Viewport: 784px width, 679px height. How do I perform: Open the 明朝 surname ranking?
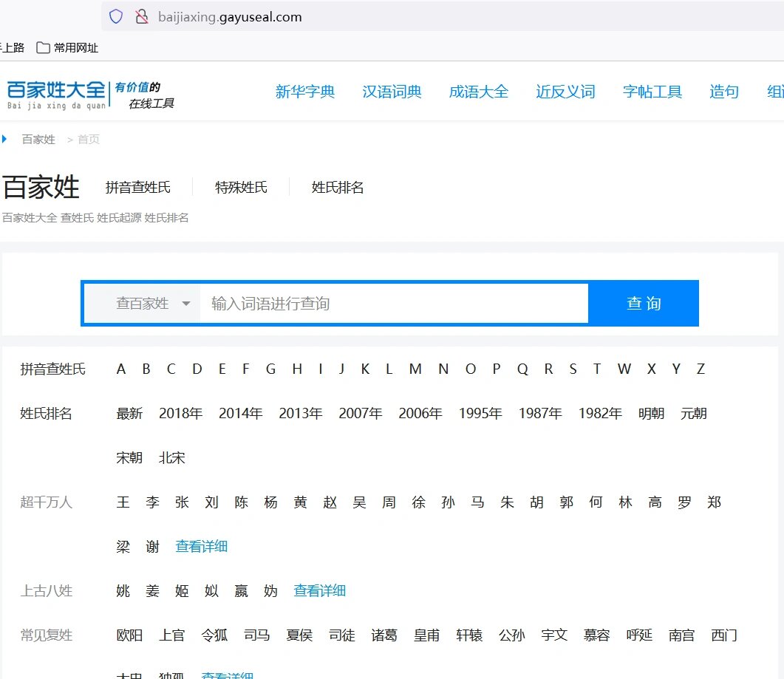click(652, 414)
